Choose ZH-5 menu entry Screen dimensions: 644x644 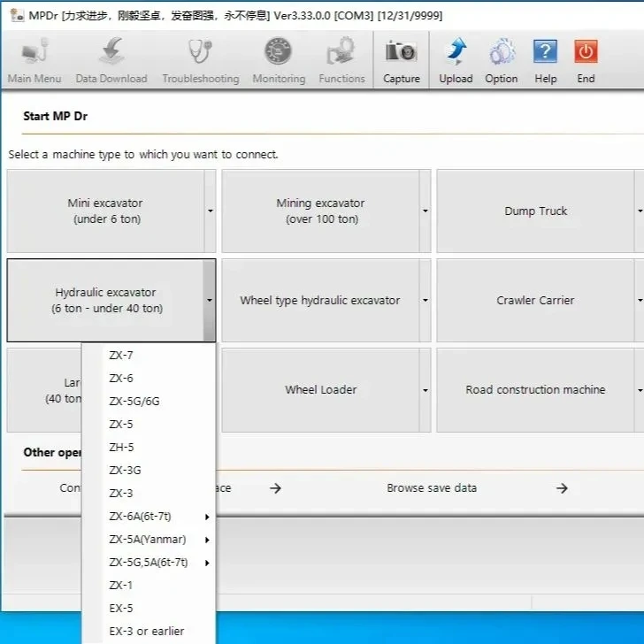tap(149, 448)
